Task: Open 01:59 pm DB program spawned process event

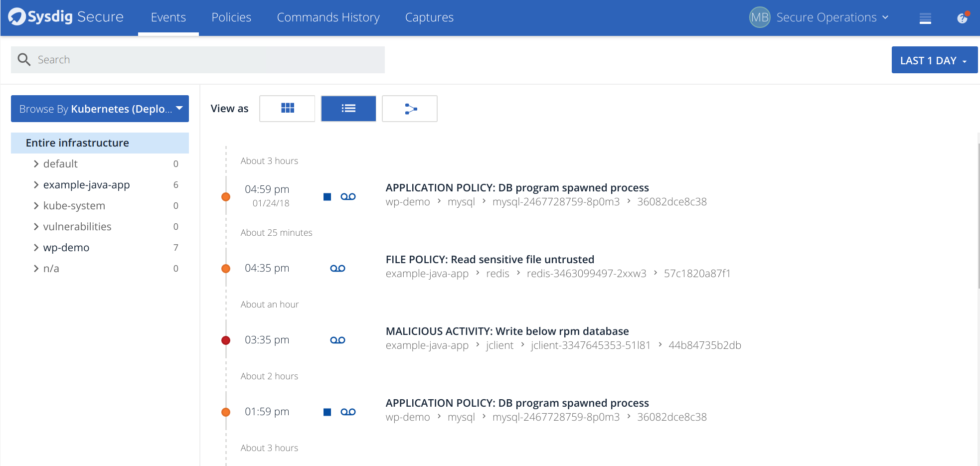Action: 517,403
